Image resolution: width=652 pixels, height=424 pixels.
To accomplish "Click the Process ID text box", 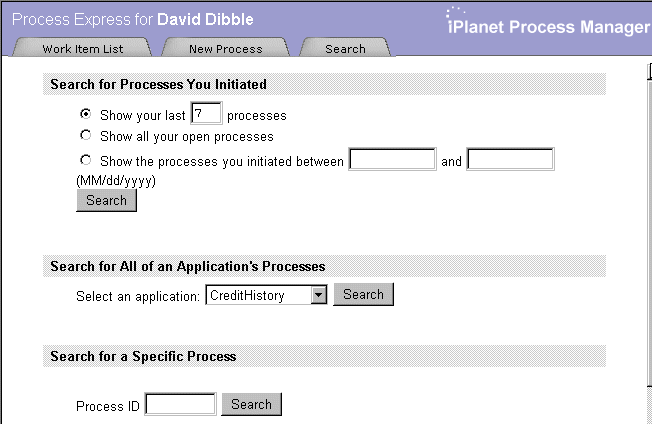I will tap(180, 404).
